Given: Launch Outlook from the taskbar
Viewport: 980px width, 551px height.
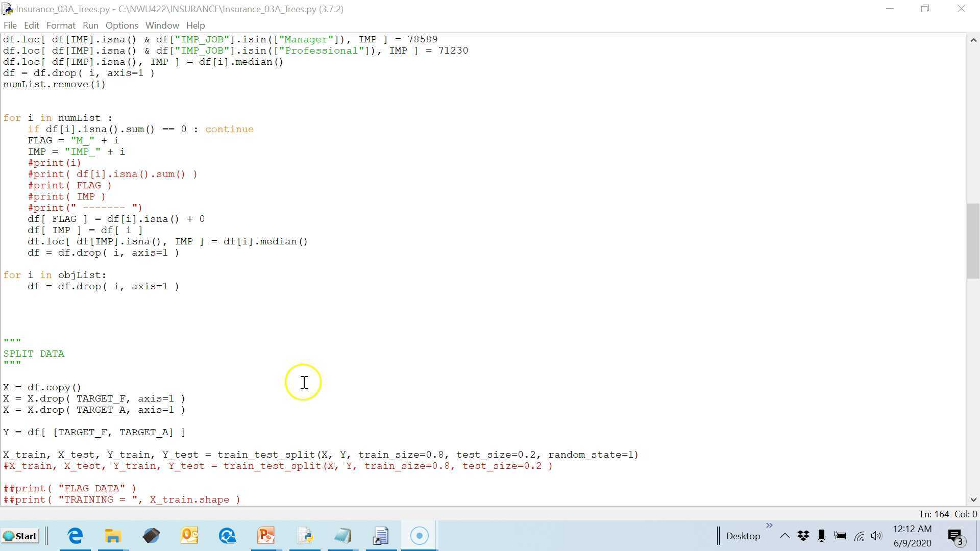Looking at the screenshot, I should [x=189, y=535].
